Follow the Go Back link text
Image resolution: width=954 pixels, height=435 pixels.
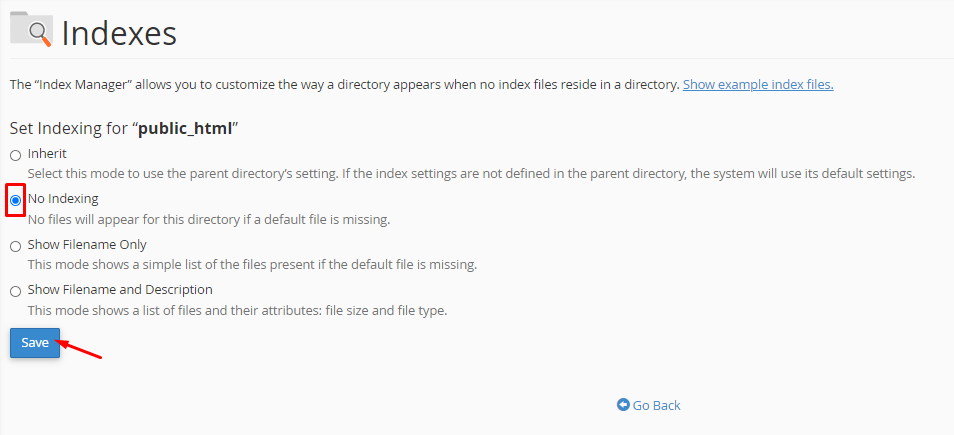click(656, 405)
